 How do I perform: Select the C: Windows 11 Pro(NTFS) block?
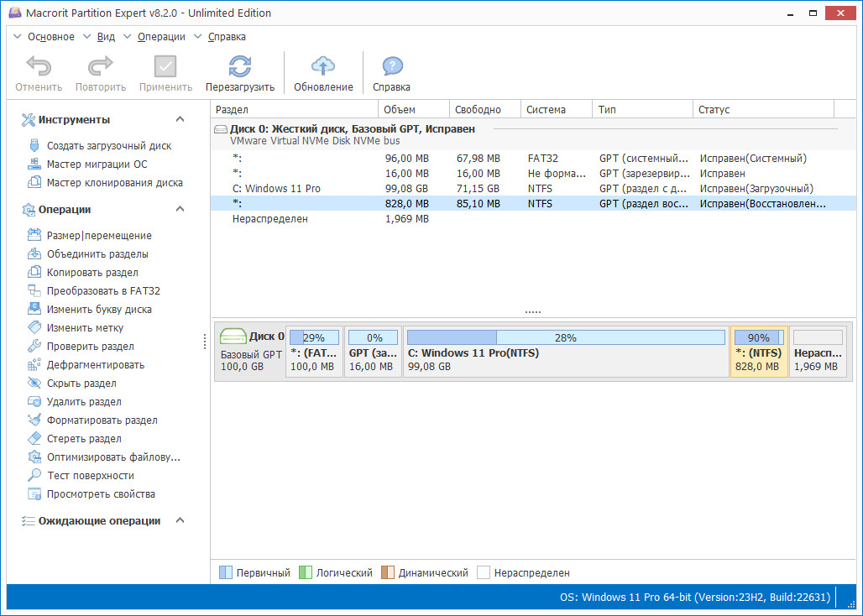coord(567,352)
